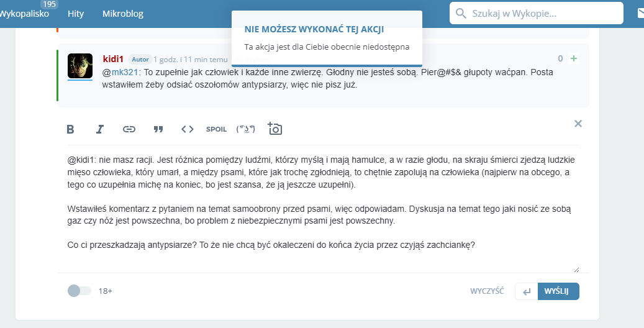Click the enter-arrow icon beside WYŚLIJ
Screen dimensions: 644x328
(527, 291)
